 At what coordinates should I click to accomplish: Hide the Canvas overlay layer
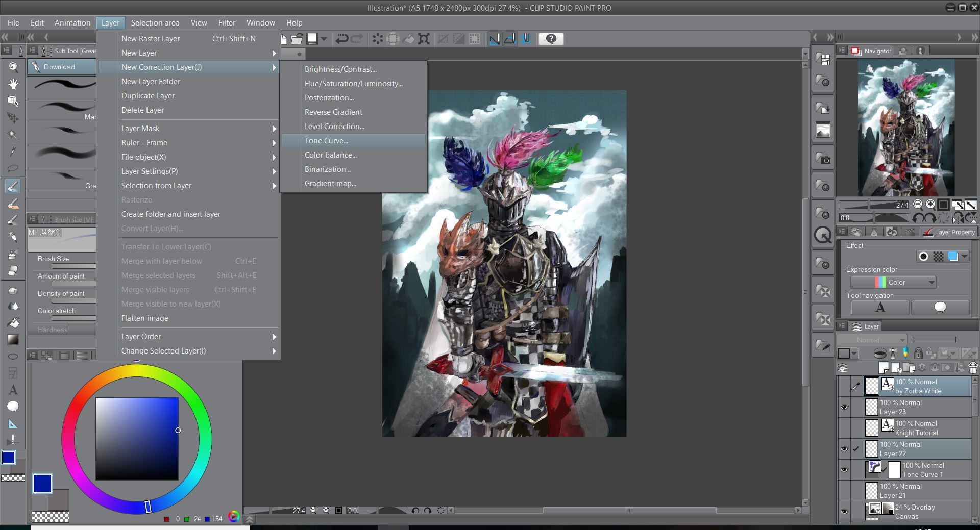coord(844,512)
